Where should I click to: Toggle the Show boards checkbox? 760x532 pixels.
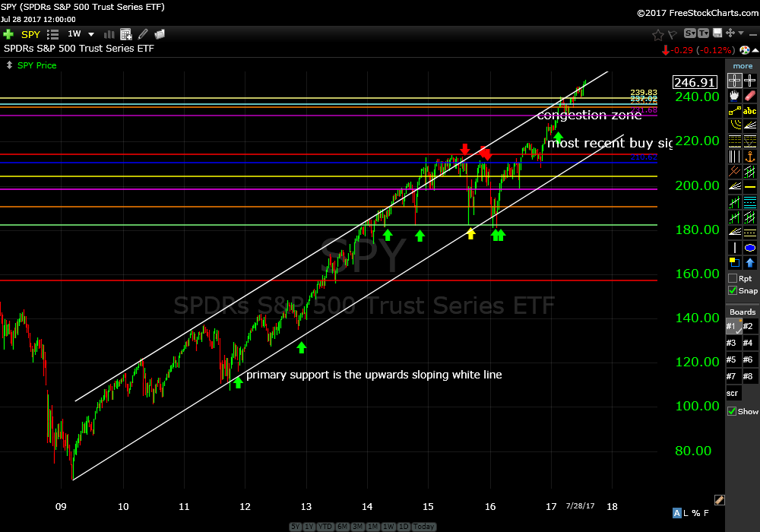coord(733,411)
